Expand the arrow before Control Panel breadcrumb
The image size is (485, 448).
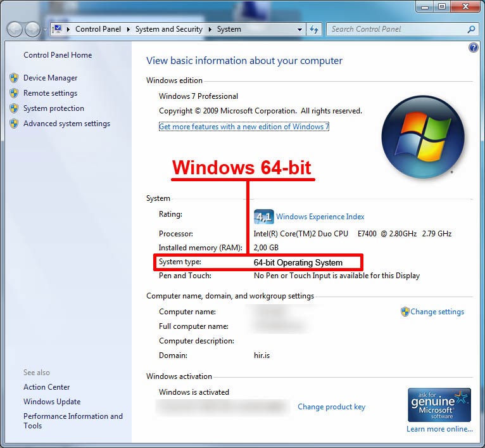click(x=68, y=29)
